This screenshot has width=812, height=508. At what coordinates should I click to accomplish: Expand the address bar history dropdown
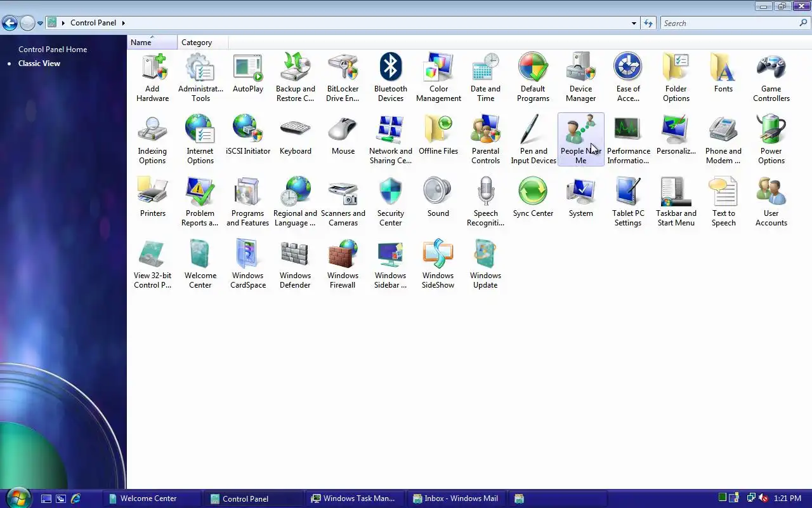pos(634,23)
